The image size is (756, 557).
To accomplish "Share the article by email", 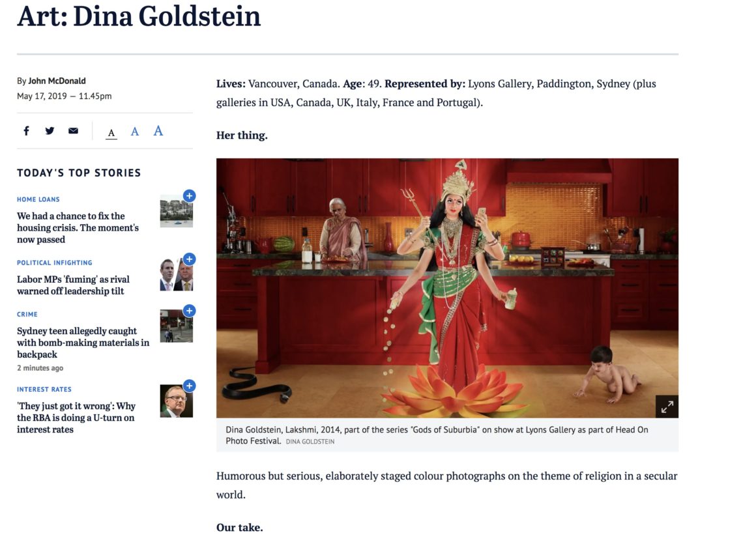I will point(73,130).
